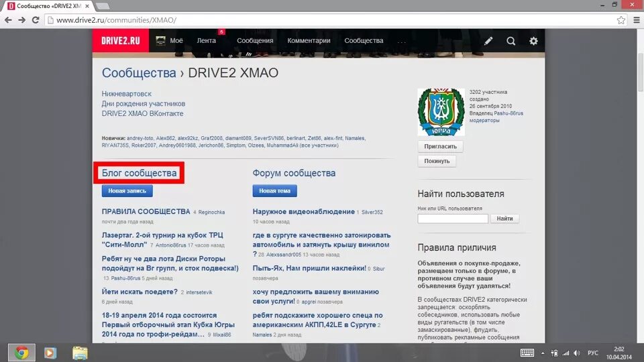Open the Моё menu item
The width and height of the screenshot is (644, 362).
(x=176, y=41)
